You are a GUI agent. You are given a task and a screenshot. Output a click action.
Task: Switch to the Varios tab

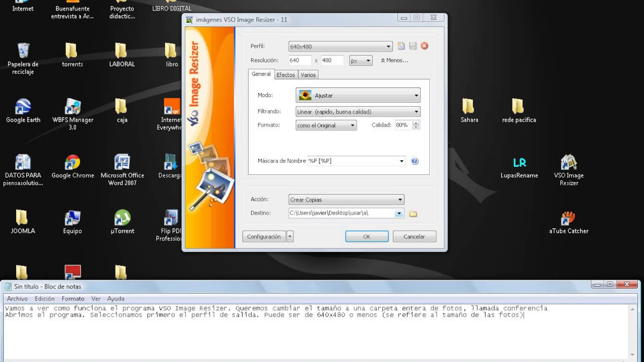click(x=308, y=75)
